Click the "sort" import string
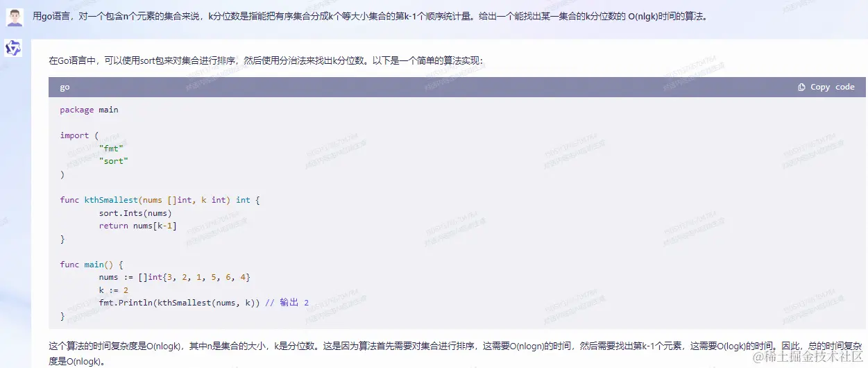This screenshot has width=868, height=368. click(x=114, y=161)
